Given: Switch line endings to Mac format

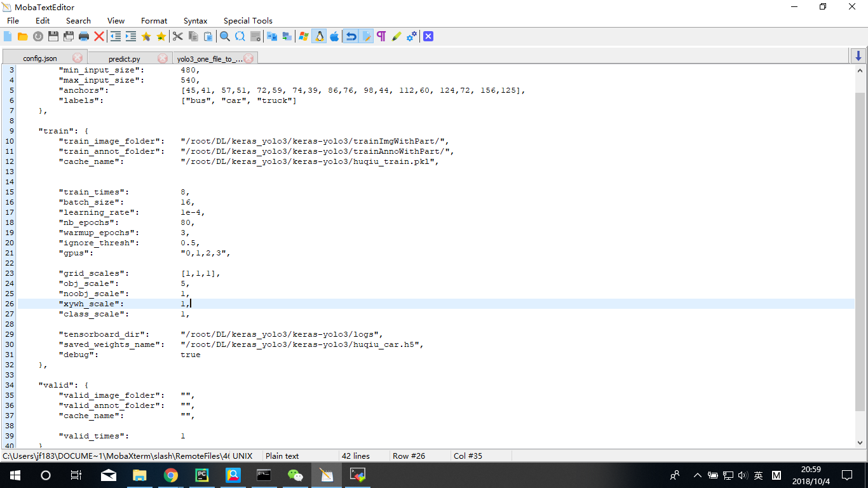Looking at the screenshot, I should point(334,37).
